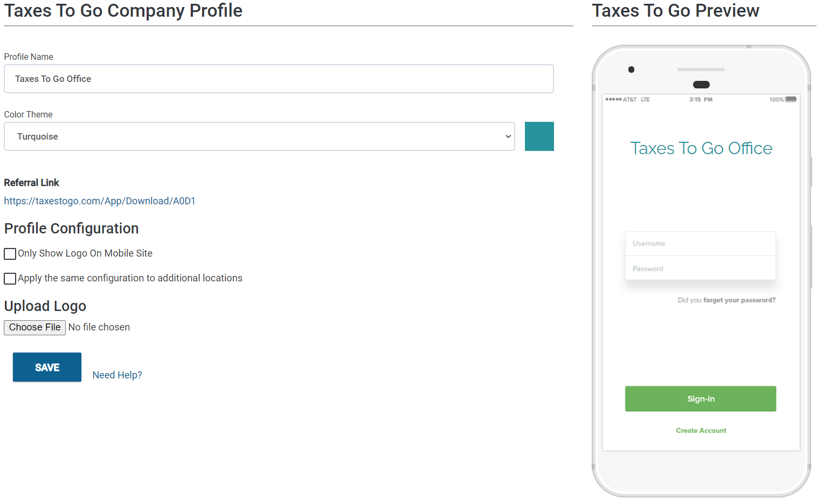Click forget your password link in preview
The image size is (817, 504).
[x=739, y=300]
